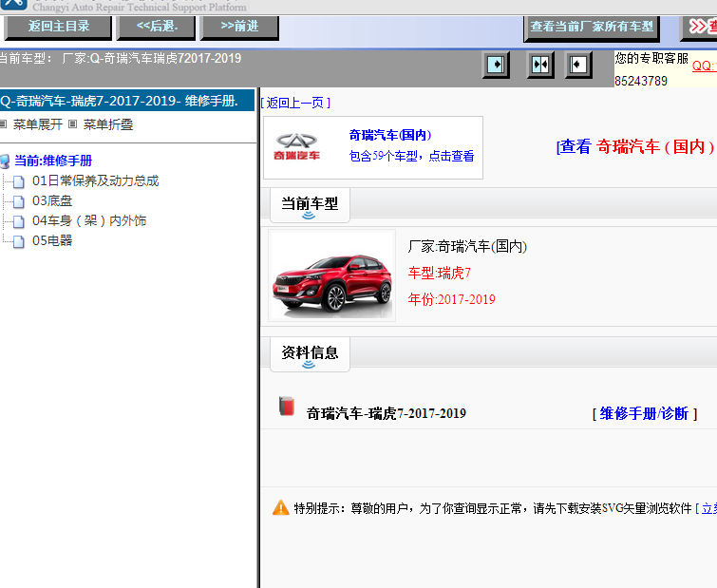Click the double-arrow button at top right
Screen dimensions: 717x588
coord(701,28)
